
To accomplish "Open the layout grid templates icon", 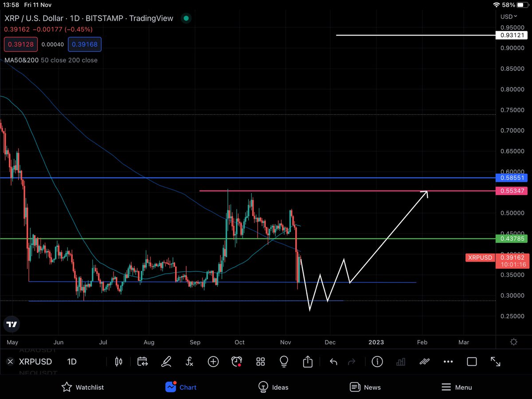I will tap(261, 362).
